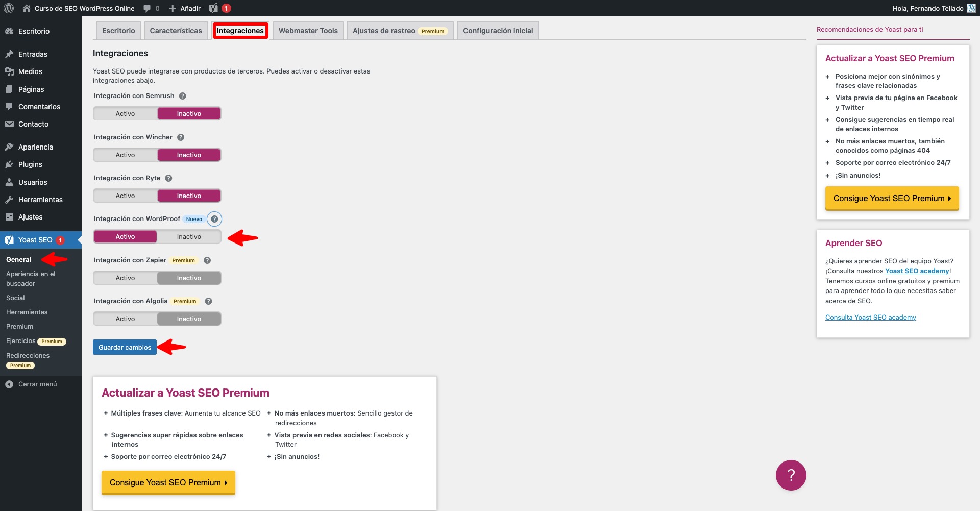Screen dimensions: 980x511
Task: Set Wincher integration to Inactivo
Action: pos(189,155)
